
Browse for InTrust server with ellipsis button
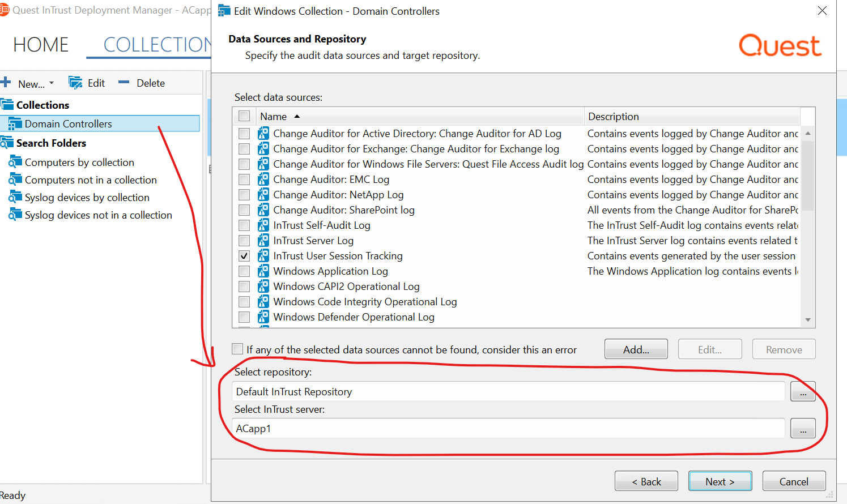(803, 428)
